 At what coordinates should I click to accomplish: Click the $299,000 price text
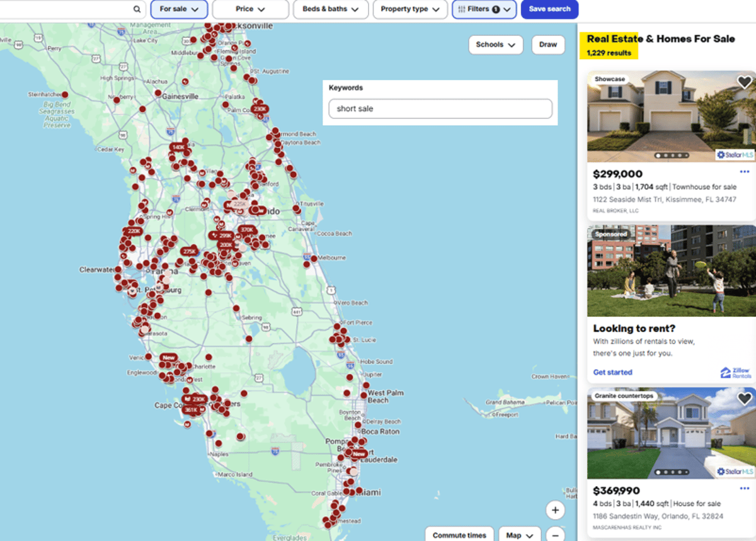coord(618,174)
